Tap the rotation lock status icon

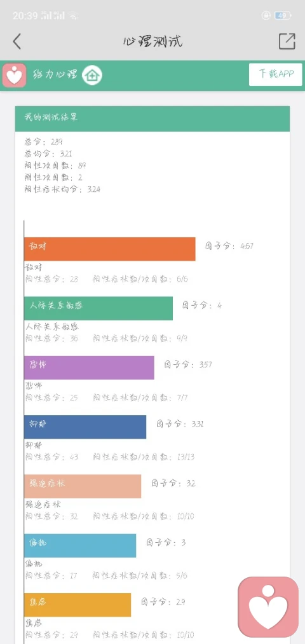tap(266, 16)
